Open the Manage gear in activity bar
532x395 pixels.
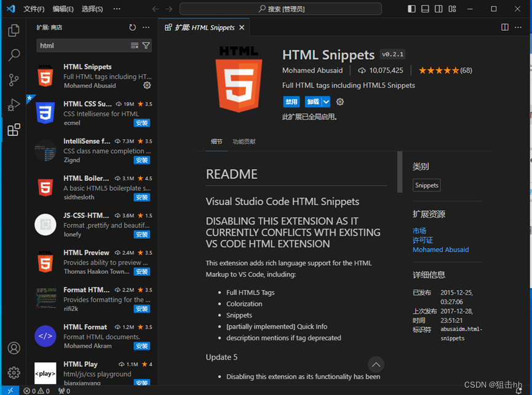coord(14,373)
